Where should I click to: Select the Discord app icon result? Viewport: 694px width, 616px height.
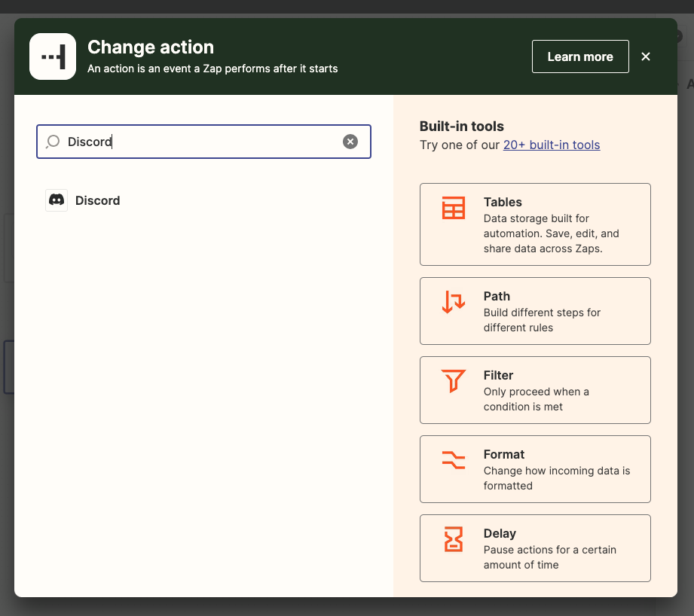coord(57,200)
